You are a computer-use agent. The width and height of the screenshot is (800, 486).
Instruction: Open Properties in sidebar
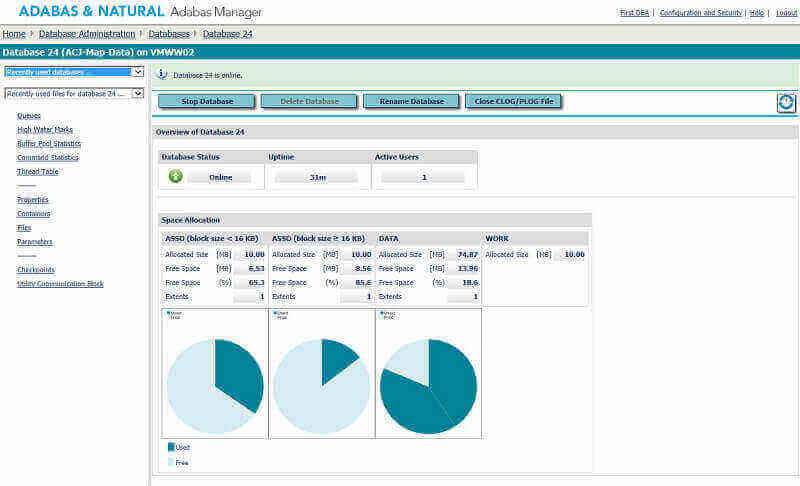point(33,199)
